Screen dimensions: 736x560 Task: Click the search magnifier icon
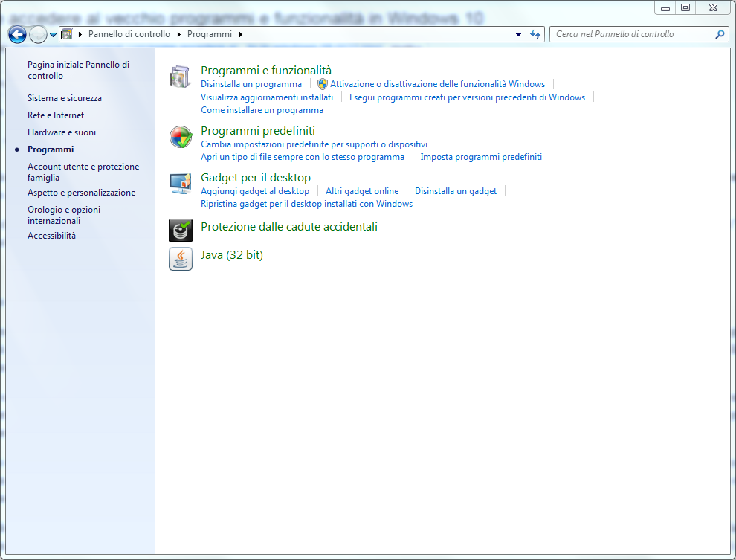coord(720,34)
